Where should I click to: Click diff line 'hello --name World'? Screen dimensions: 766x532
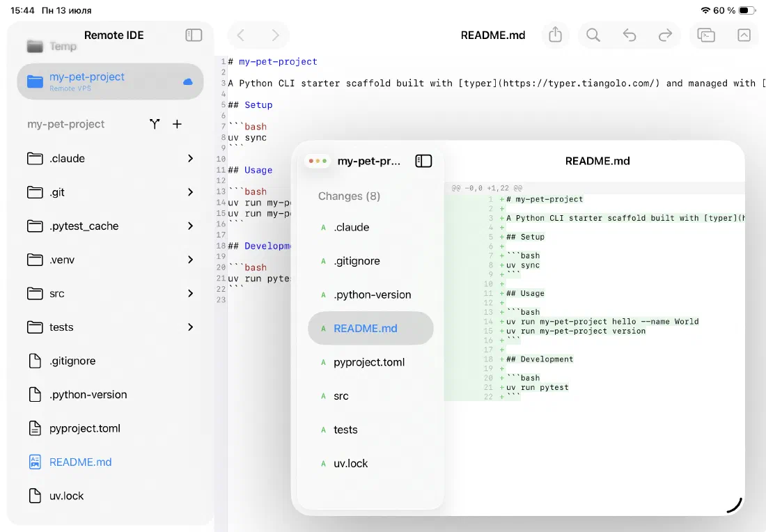pyautogui.click(x=655, y=322)
